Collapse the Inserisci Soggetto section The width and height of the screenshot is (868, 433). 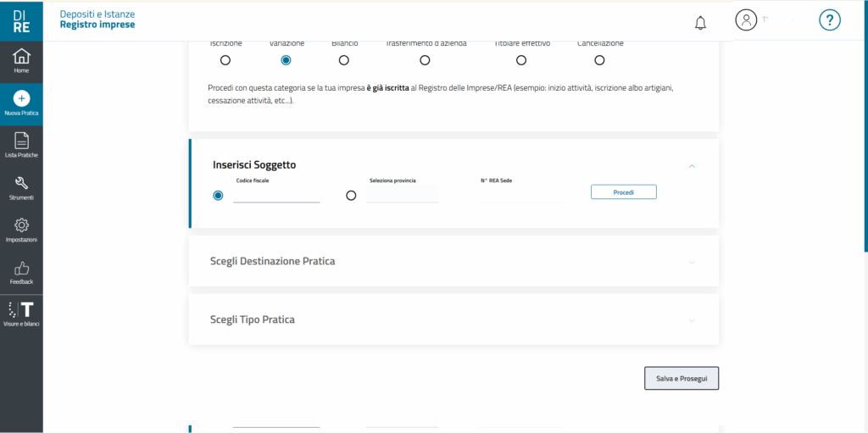692,165
